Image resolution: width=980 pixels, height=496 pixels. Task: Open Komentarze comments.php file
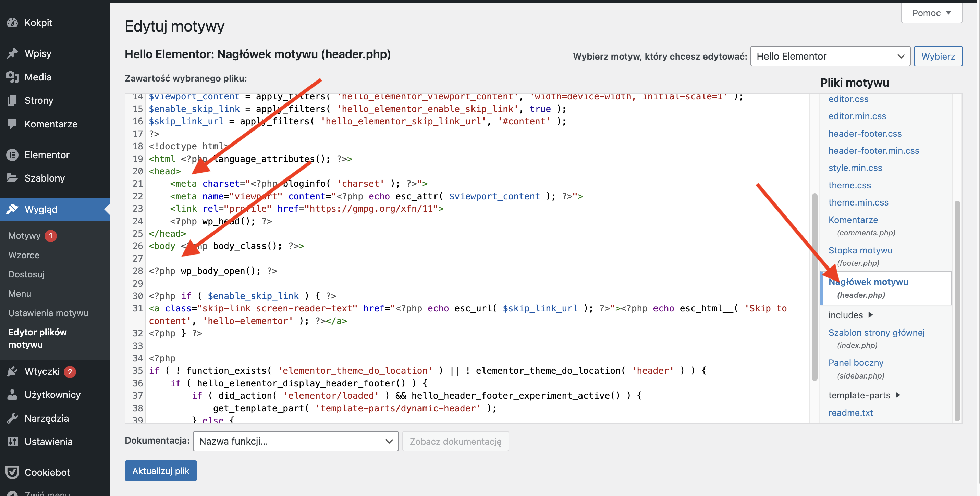tap(862, 226)
